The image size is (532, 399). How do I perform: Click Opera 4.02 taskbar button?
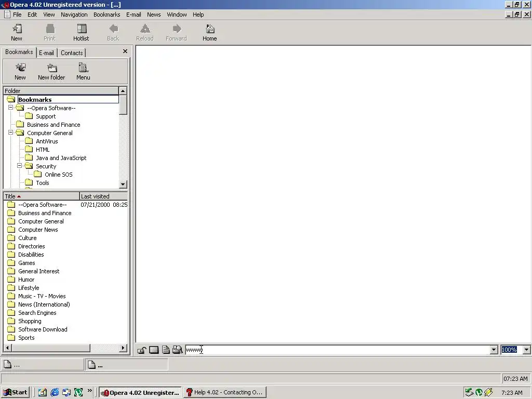coord(140,392)
